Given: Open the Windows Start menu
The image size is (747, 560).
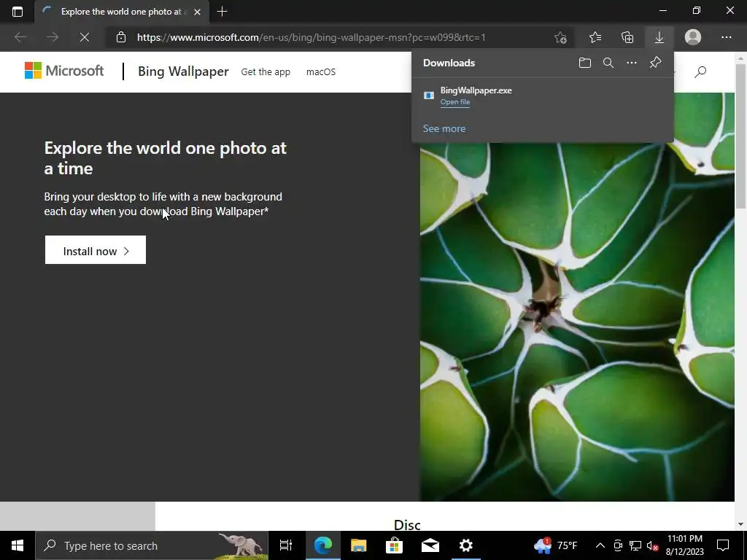Looking at the screenshot, I should point(18,545).
